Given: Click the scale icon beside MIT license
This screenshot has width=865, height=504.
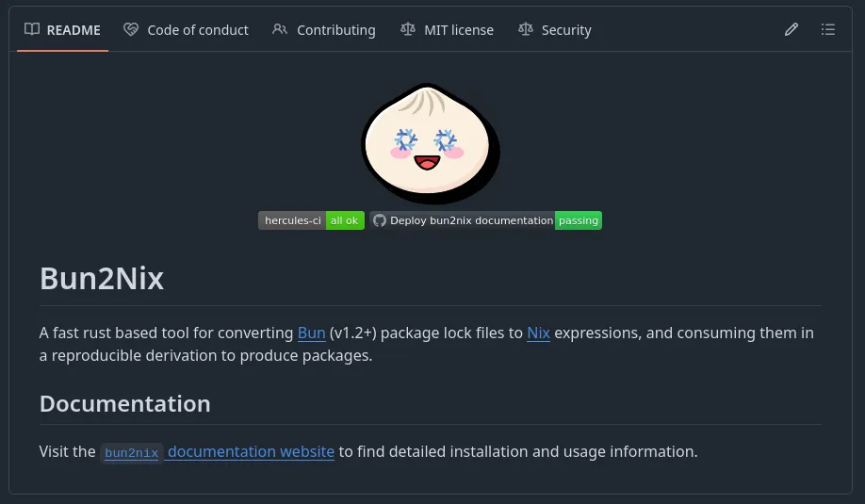Looking at the screenshot, I should (x=407, y=29).
